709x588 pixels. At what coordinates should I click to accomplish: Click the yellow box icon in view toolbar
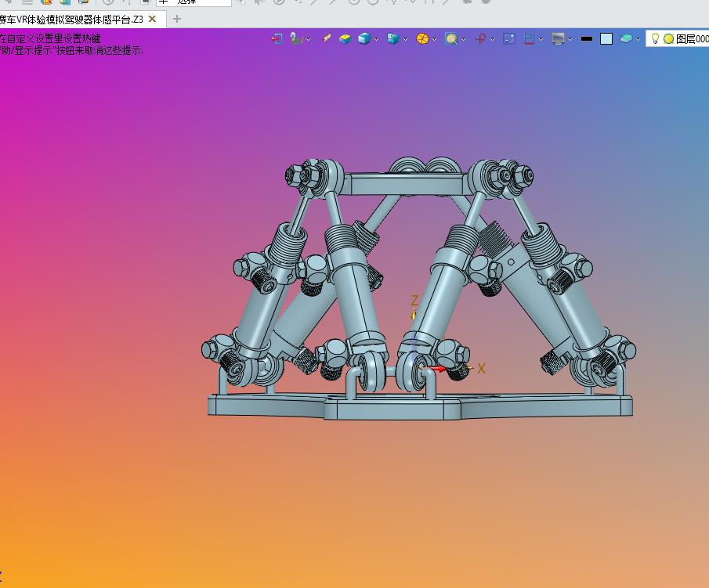(345, 38)
